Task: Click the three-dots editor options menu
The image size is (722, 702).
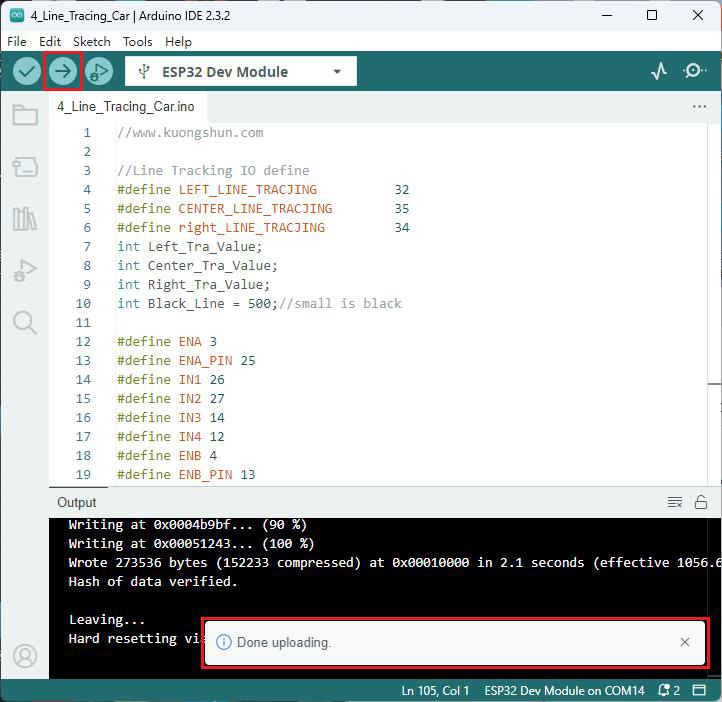Action: click(x=699, y=106)
